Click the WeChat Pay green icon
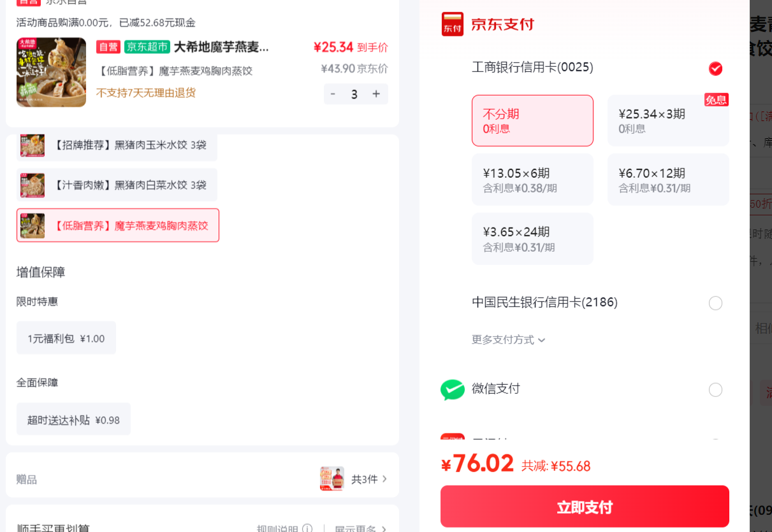Screen dimensions: 772x532 click(453, 389)
